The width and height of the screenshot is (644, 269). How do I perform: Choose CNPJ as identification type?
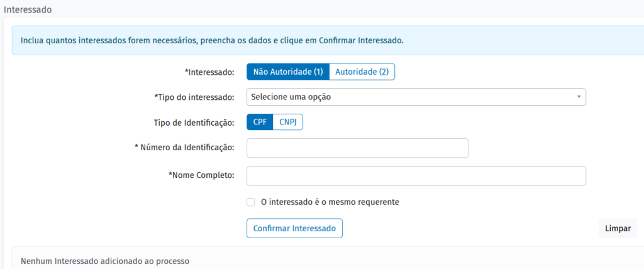[288, 122]
